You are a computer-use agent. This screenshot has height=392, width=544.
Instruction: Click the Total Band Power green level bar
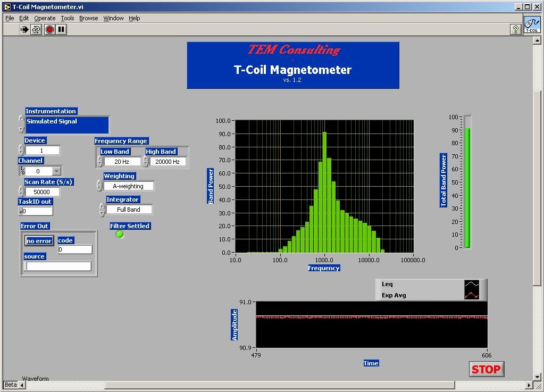pos(467,188)
